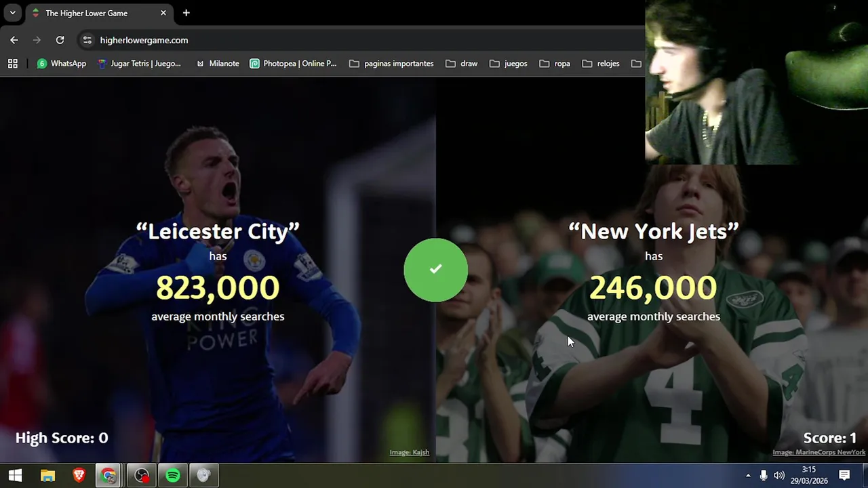The width and height of the screenshot is (868, 488).
Task: Click the webcam overlay video
Action: 756,82
